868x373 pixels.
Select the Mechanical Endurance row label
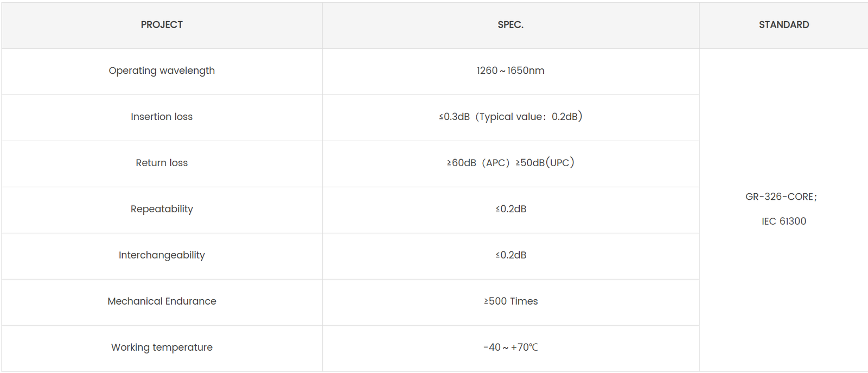click(162, 301)
